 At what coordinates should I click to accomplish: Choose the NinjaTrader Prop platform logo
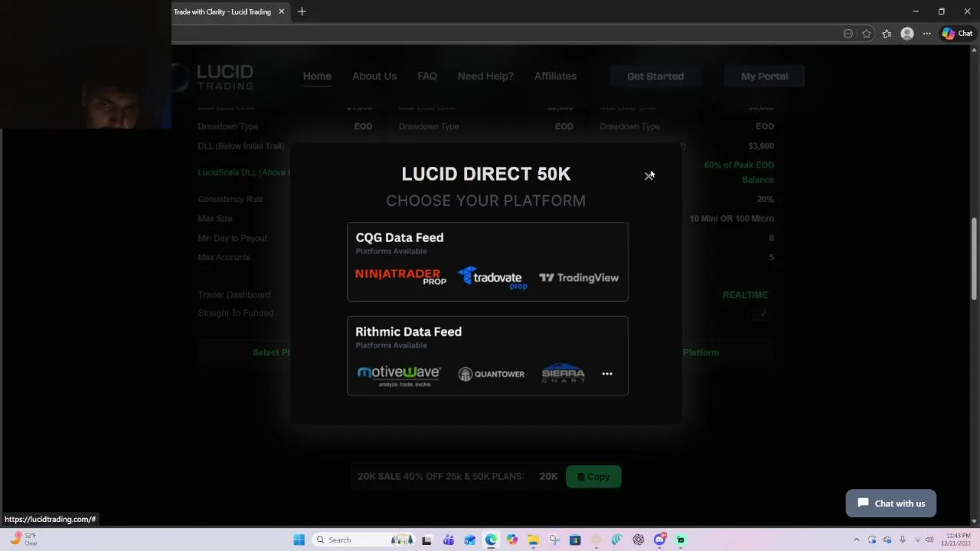(400, 277)
